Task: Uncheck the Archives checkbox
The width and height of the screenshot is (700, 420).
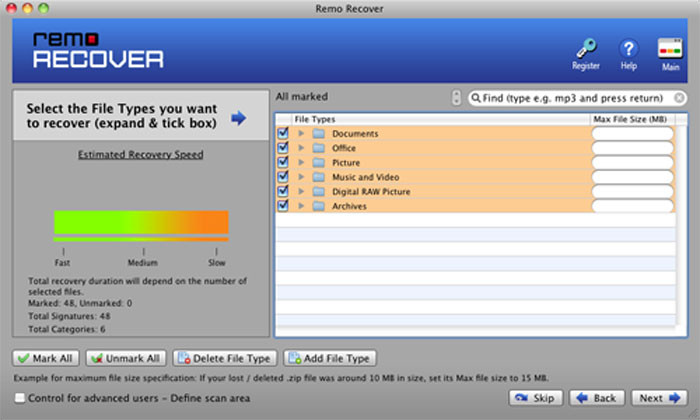Action: click(283, 206)
